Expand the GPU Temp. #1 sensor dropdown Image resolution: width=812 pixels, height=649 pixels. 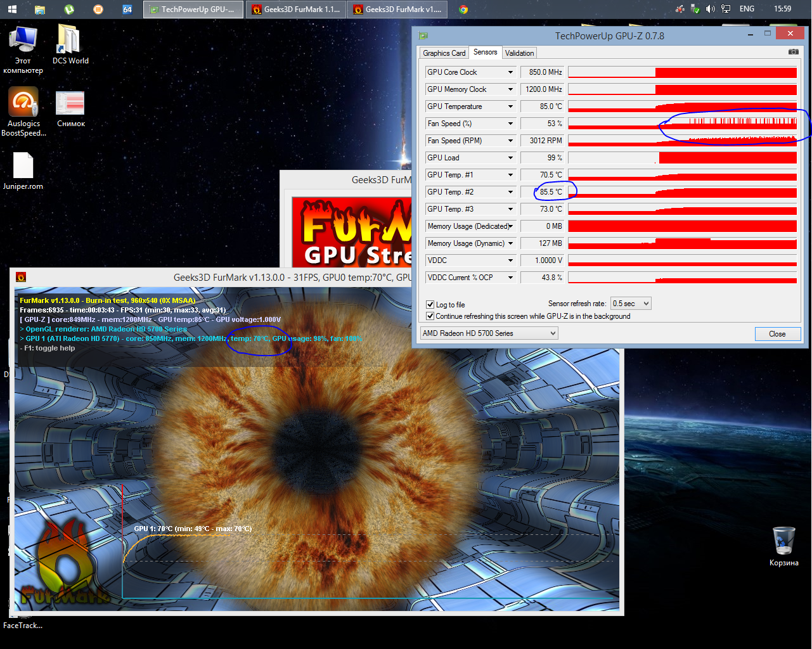[510, 175]
